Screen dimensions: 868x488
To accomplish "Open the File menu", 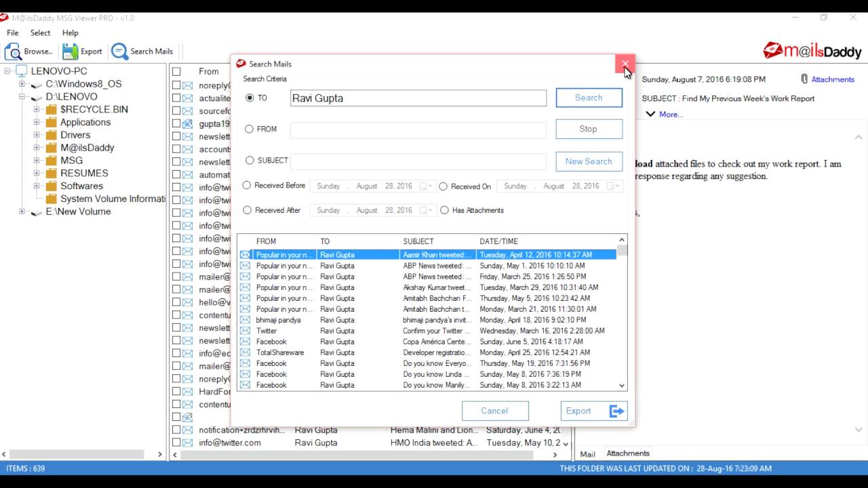I will tap(13, 33).
